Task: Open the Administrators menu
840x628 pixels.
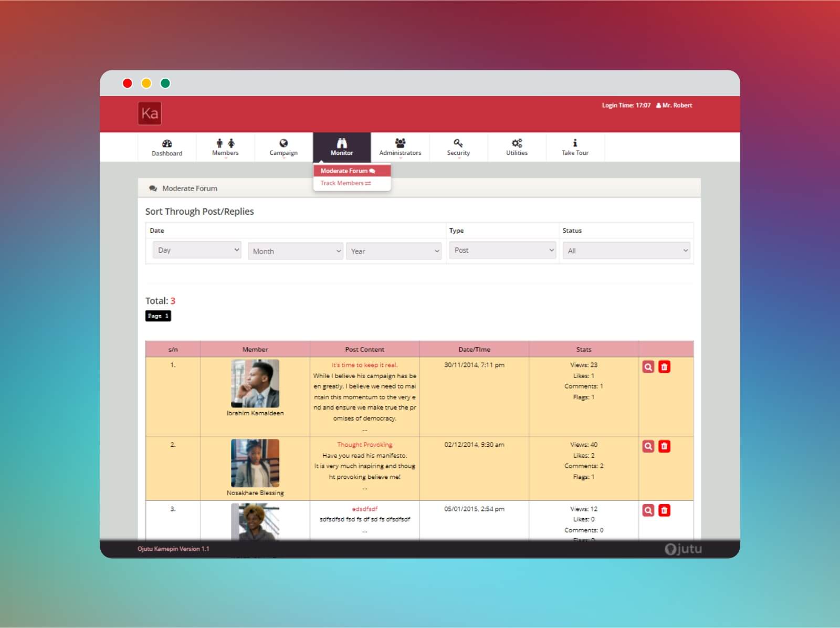Action: tap(400, 148)
